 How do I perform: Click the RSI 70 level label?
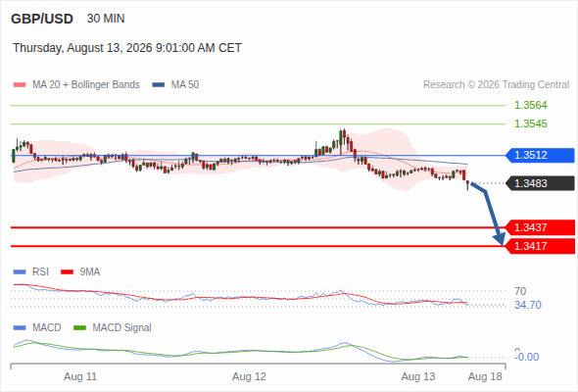point(520,291)
